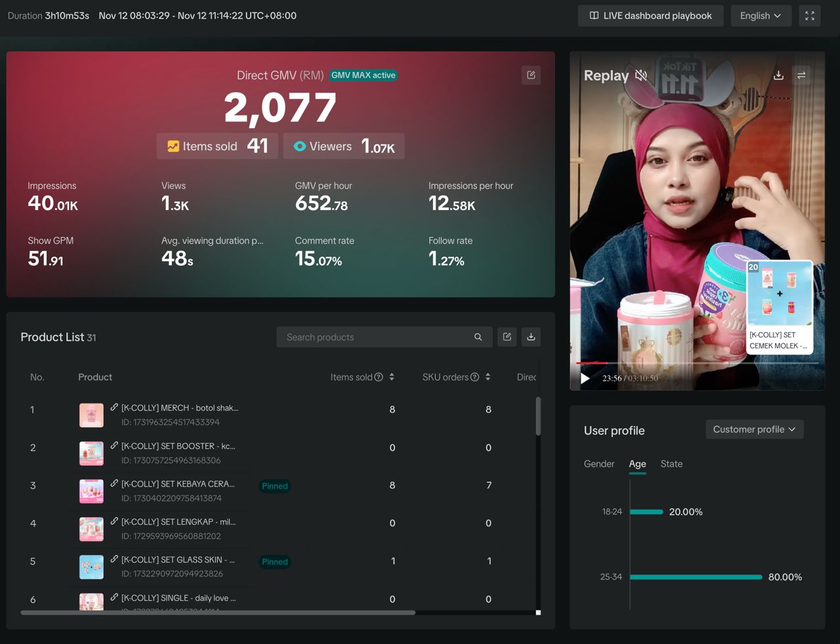This screenshot has height=644, width=840.
Task: Click the replay video progress bar
Action: click(x=697, y=362)
